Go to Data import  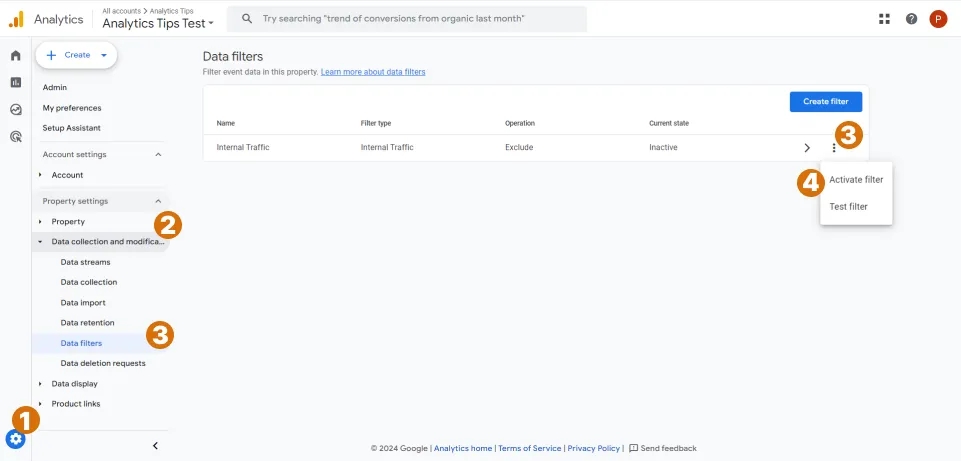point(83,303)
